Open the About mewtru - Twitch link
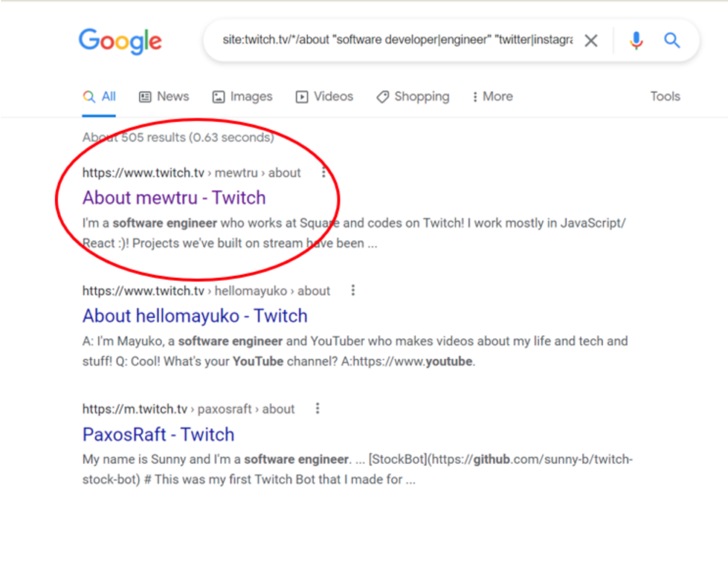The height and width of the screenshot is (588, 728). pos(174,198)
